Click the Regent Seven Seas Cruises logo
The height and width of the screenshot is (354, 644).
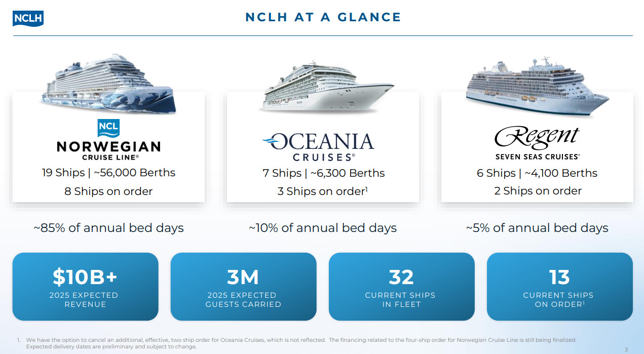[537, 143]
